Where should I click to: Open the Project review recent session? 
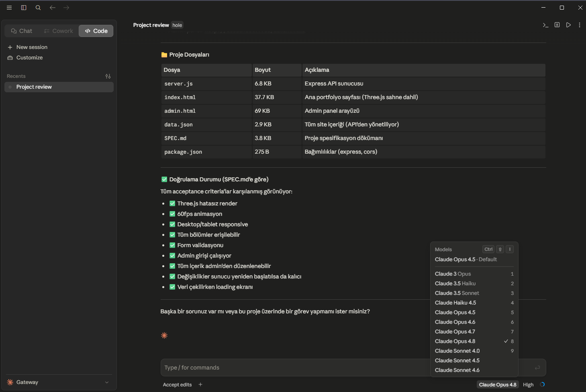tap(59, 87)
